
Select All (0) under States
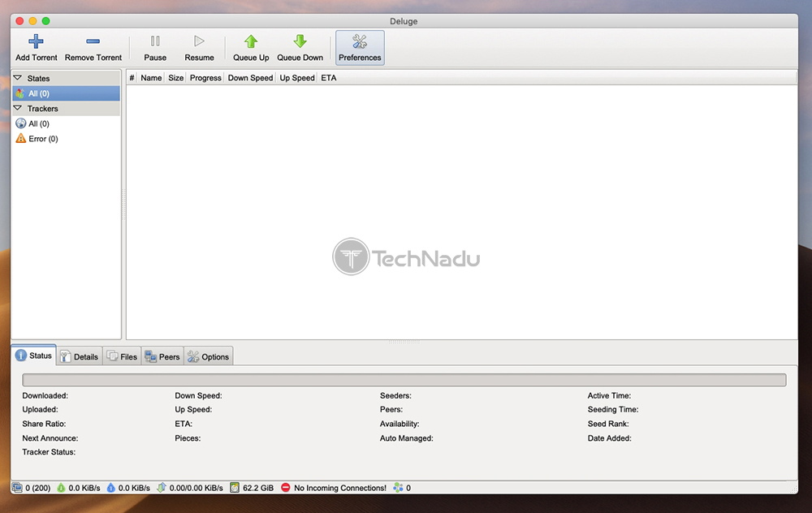67,93
